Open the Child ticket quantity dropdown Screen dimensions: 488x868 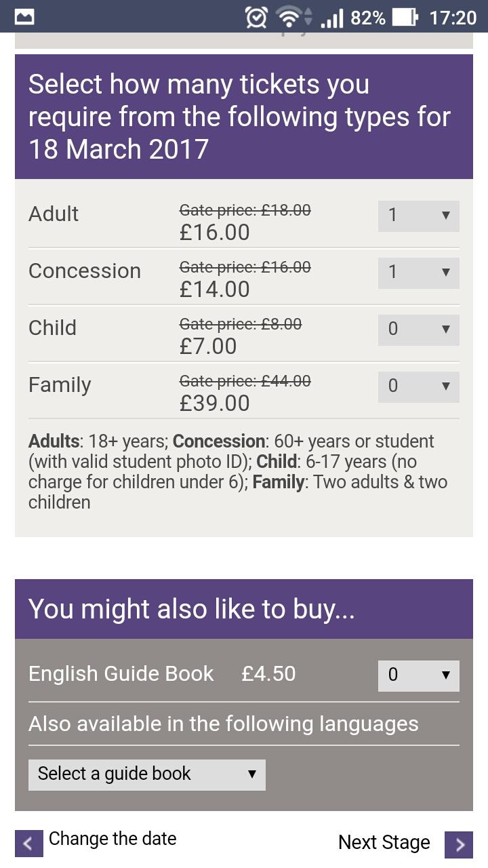click(x=419, y=330)
